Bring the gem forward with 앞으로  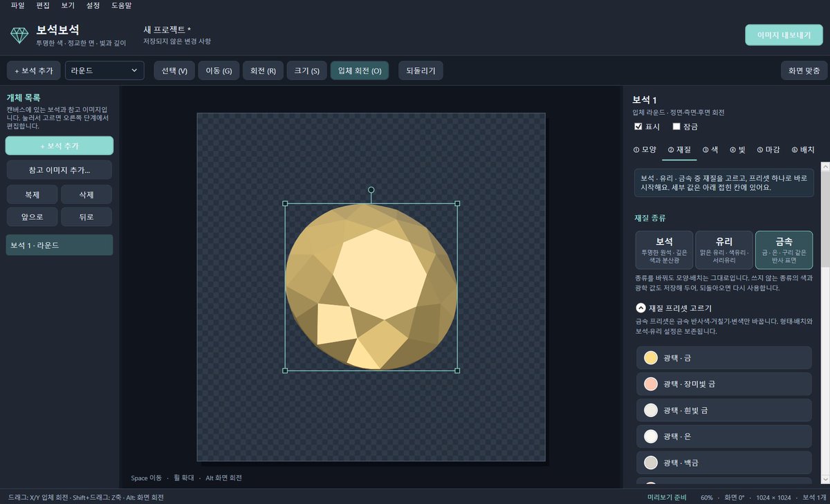[32, 216]
